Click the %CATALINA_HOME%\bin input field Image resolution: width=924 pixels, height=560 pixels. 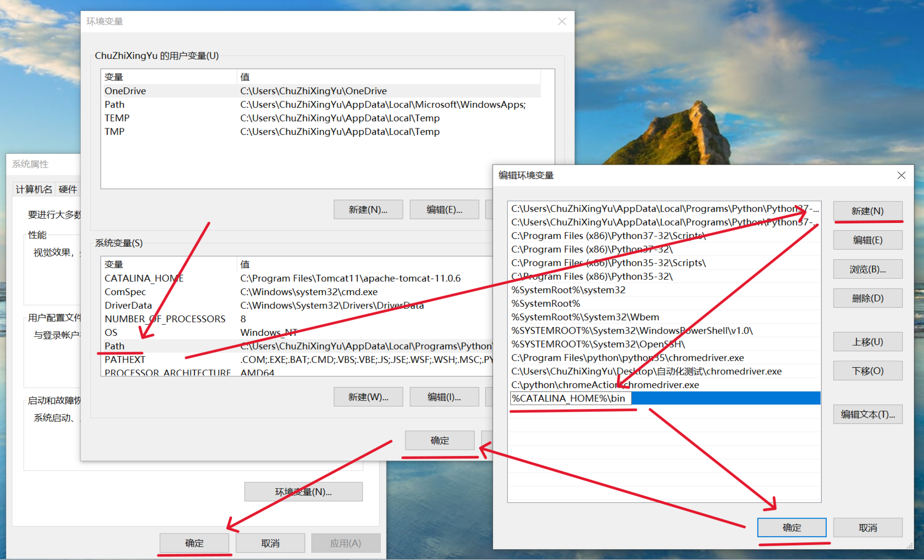coord(570,398)
